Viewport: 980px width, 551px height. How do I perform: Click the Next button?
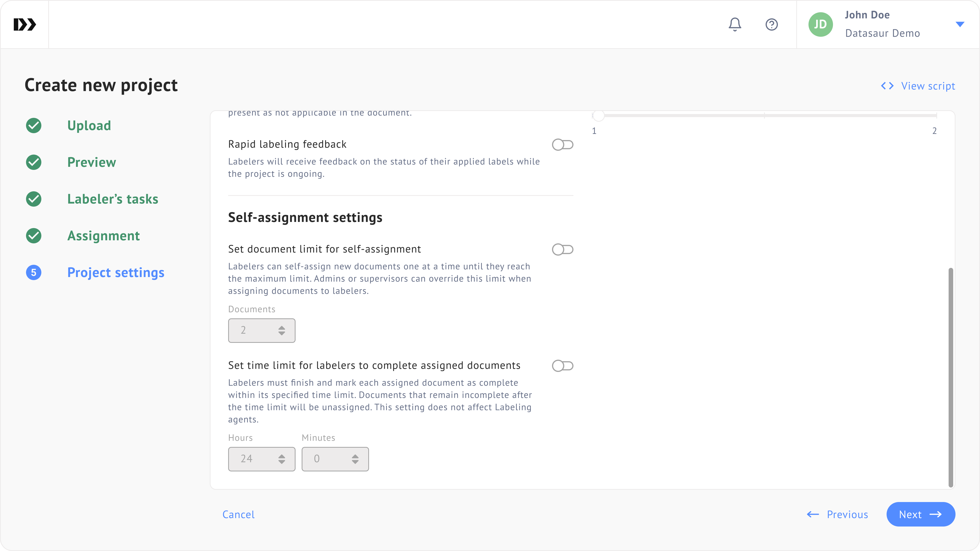(920, 514)
